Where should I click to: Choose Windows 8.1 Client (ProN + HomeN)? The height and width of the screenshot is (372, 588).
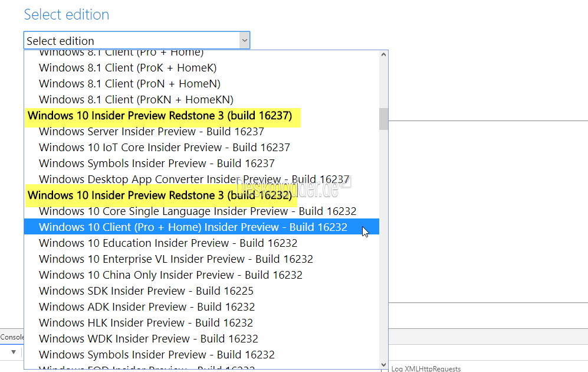202,83
